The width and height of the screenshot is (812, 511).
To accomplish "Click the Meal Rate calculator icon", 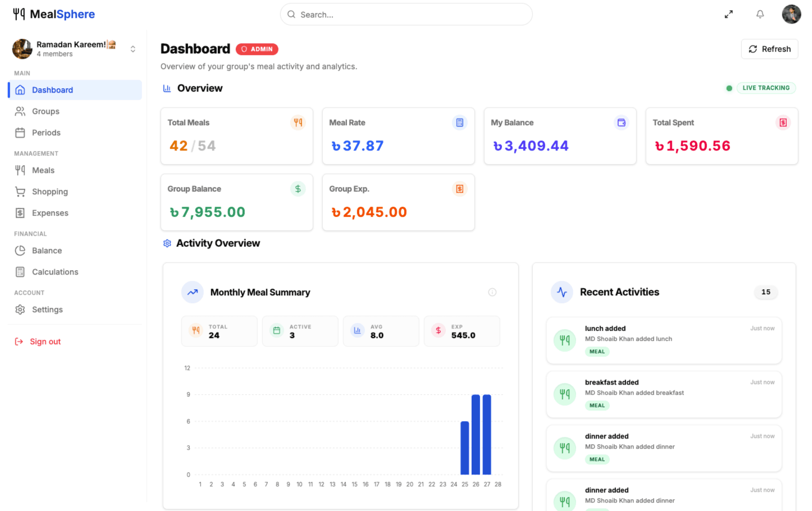I will (x=459, y=122).
